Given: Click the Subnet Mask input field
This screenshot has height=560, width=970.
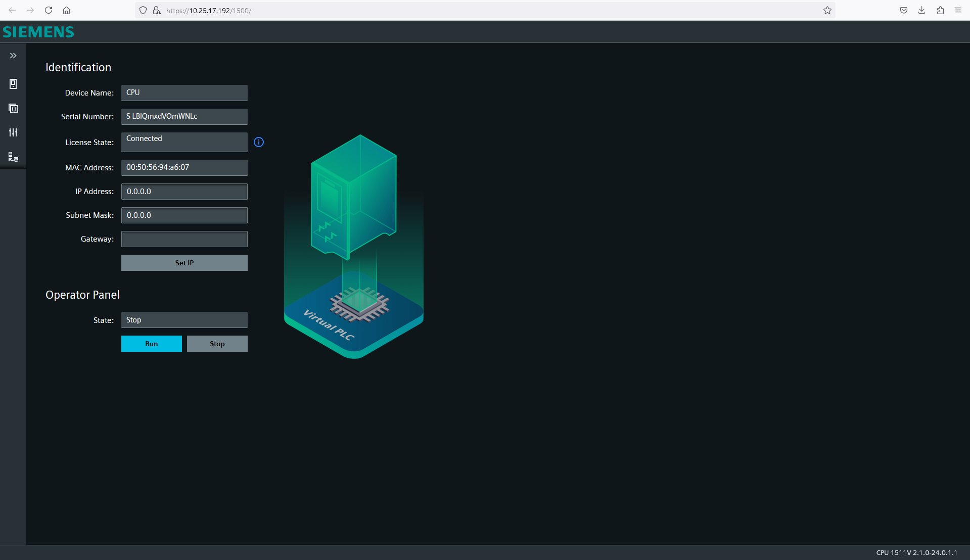Looking at the screenshot, I should click(184, 215).
